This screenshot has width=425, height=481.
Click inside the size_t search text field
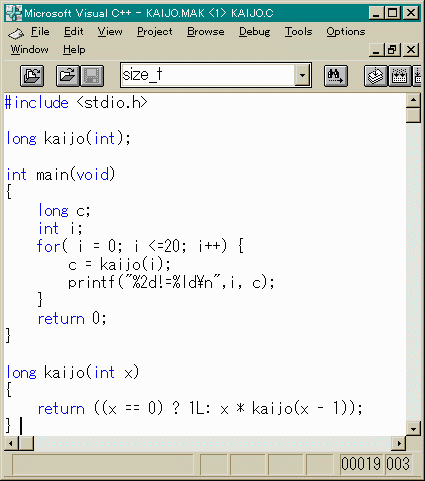[x=208, y=75]
